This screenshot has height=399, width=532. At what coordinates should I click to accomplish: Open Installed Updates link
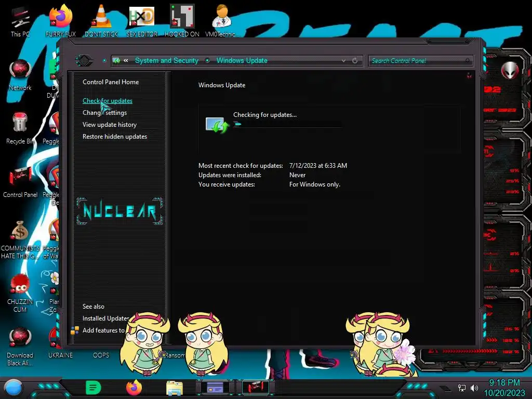coord(105,318)
